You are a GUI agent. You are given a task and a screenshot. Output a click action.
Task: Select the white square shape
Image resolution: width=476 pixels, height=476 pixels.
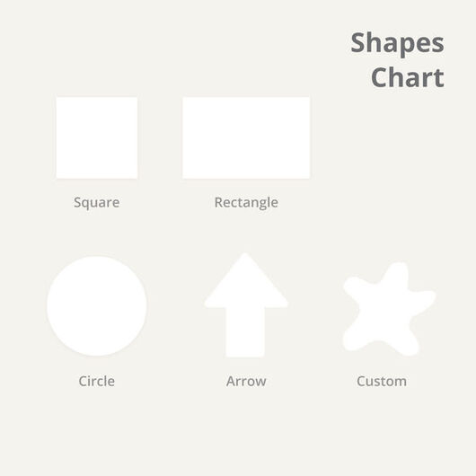97,137
